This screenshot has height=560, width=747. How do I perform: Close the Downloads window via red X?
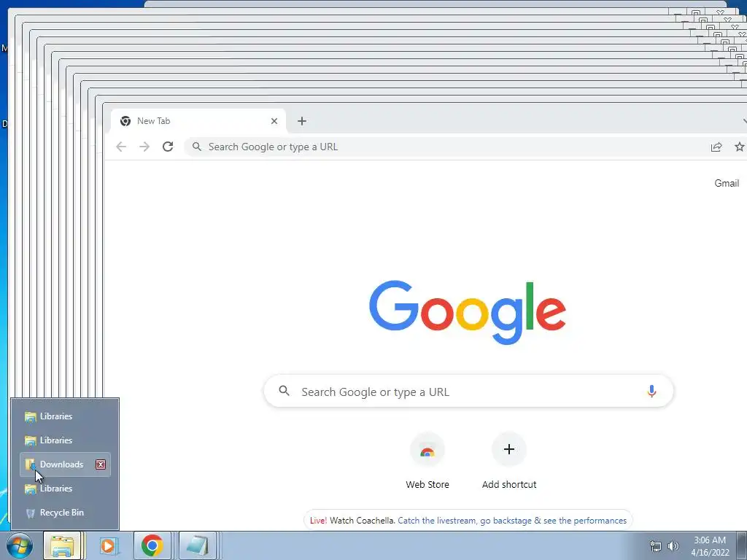tap(101, 464)
